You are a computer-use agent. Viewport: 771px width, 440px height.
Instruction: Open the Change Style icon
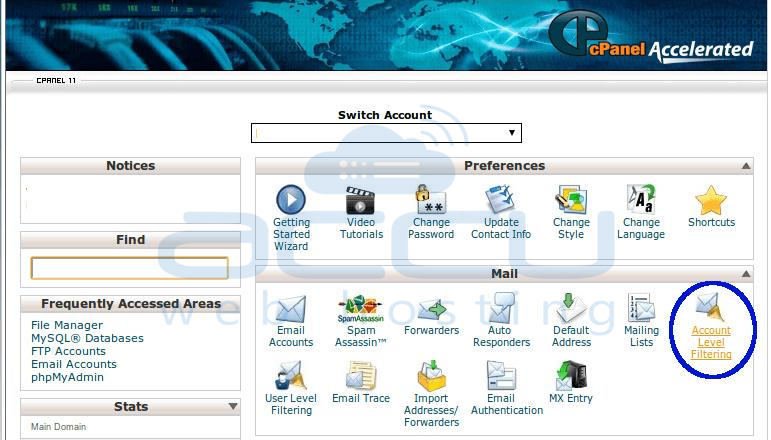click(x=571, y=200)
